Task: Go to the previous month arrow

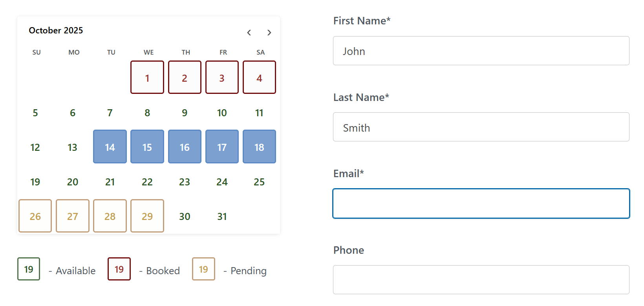Action: 249,33
